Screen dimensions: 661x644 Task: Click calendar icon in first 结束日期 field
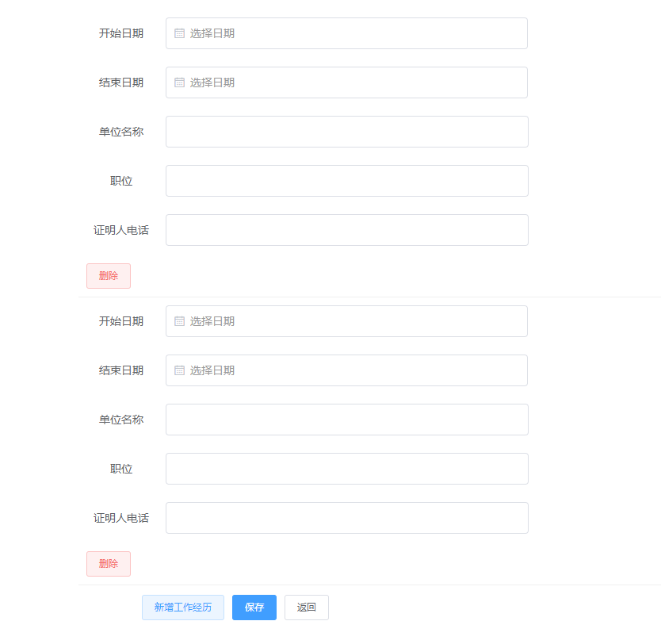[x=180, y=82]
